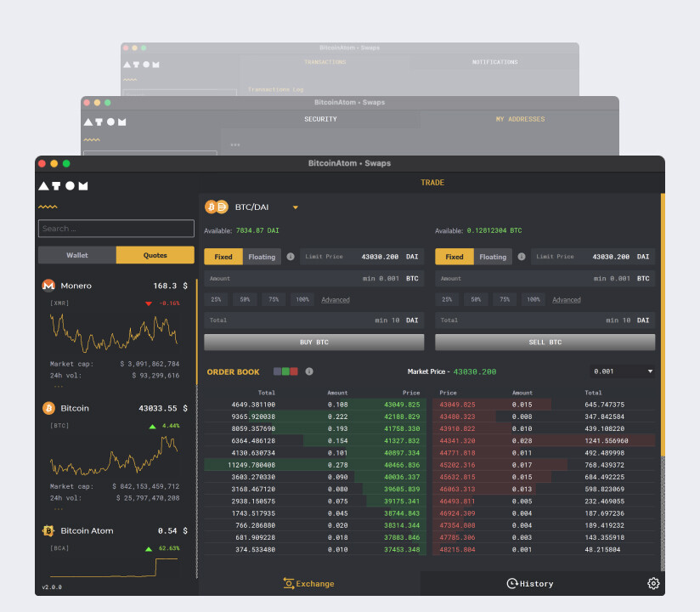Open settings via the gear icon
This screenshot has width=700, height=612.
(x=653, y=583)
